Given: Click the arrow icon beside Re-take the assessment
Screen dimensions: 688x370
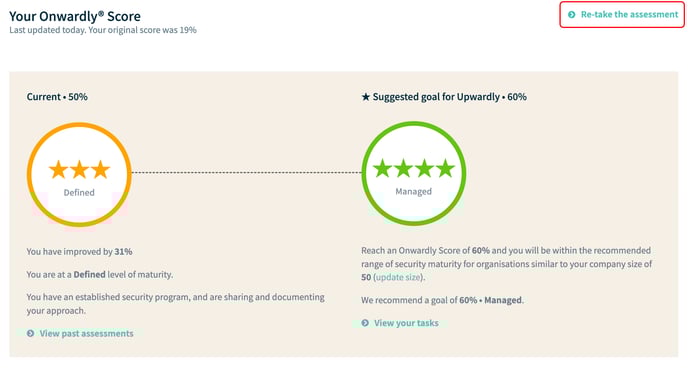Looking at the screenshot, I should pos(571,14).
